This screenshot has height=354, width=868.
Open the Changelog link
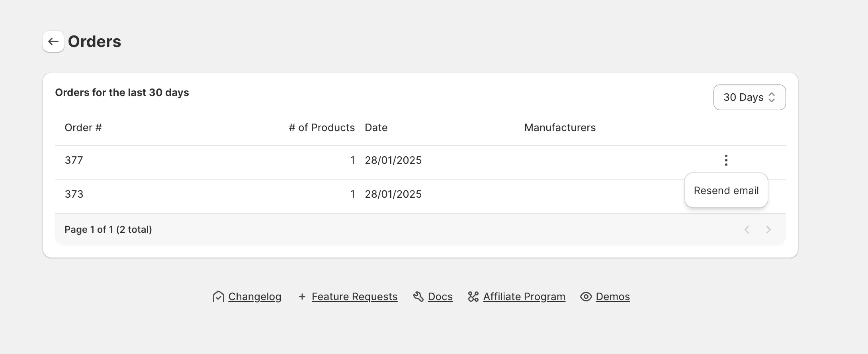pos(255,297)
